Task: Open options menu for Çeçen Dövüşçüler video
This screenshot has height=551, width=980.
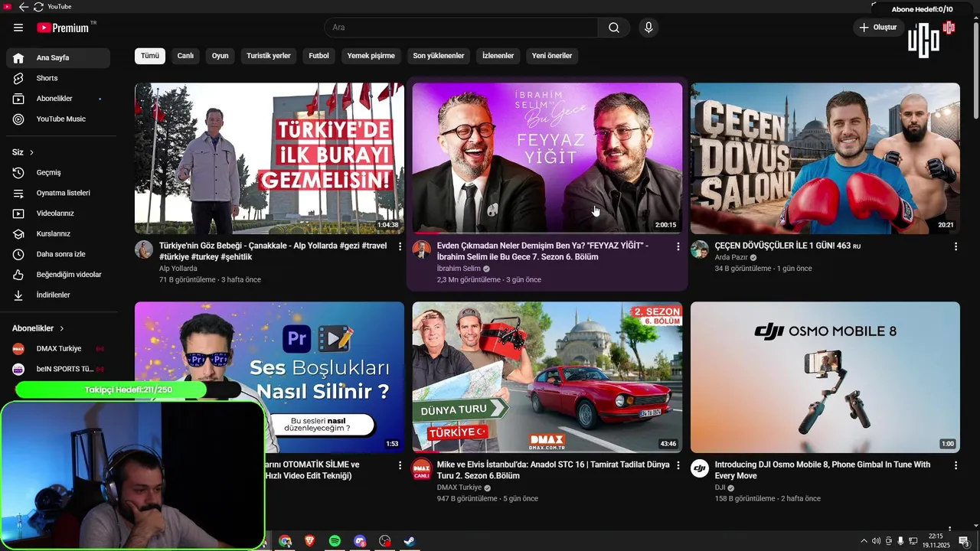Action: tap(955, 246)
